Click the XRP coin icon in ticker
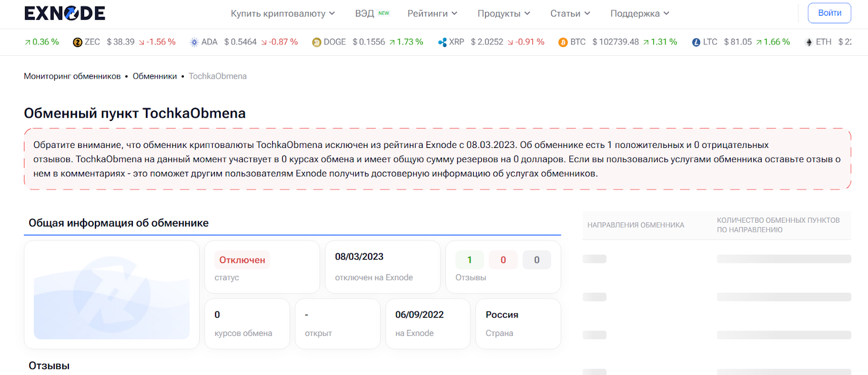This screenshot has width=868, height=375. (442, 42)
